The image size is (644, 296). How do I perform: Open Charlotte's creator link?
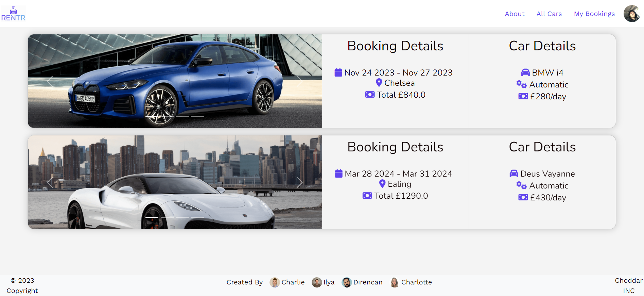417,282
